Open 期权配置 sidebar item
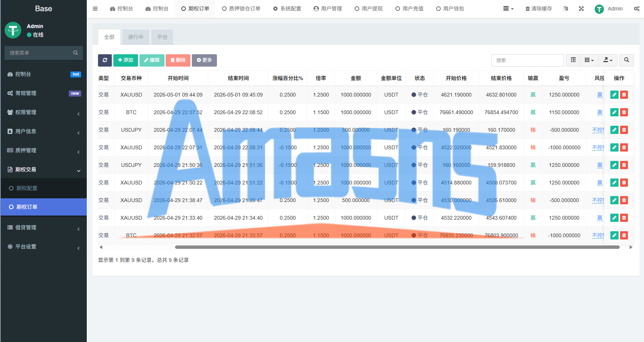The image size is (644, 342). tap(44, 188)
